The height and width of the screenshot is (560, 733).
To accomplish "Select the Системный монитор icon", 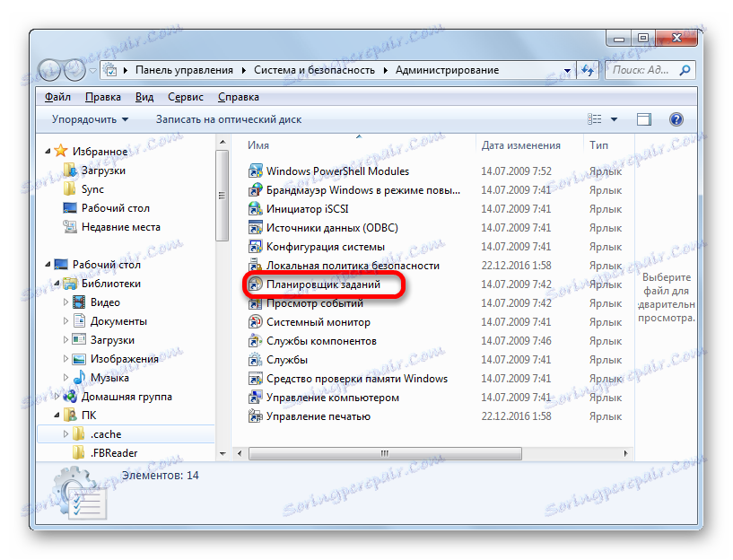I will click(x=255, y=322).
